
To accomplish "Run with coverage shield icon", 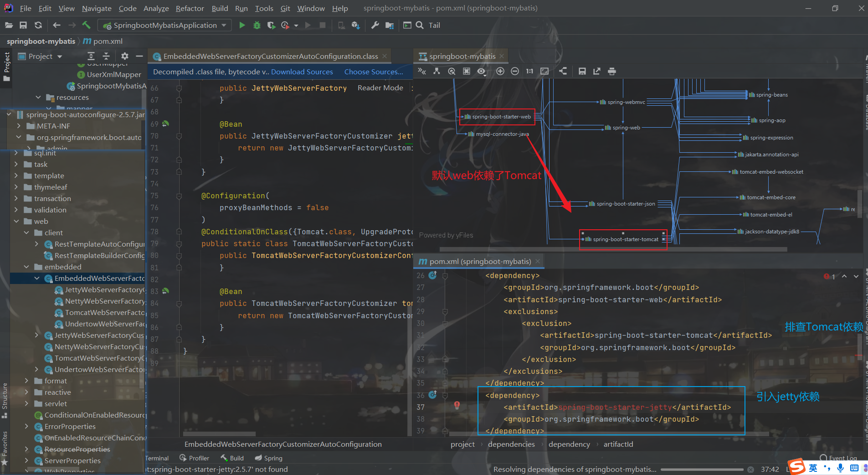I will pos(272,26).
